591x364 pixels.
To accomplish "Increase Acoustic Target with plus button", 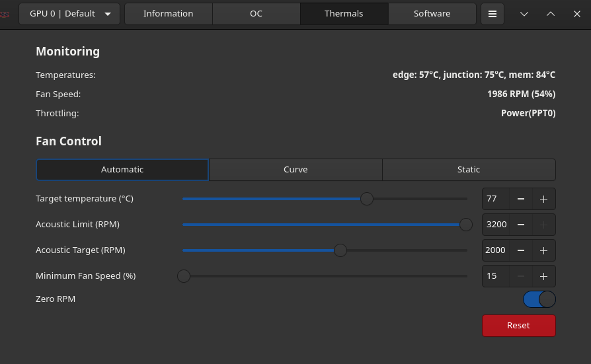I will point(543,250).
